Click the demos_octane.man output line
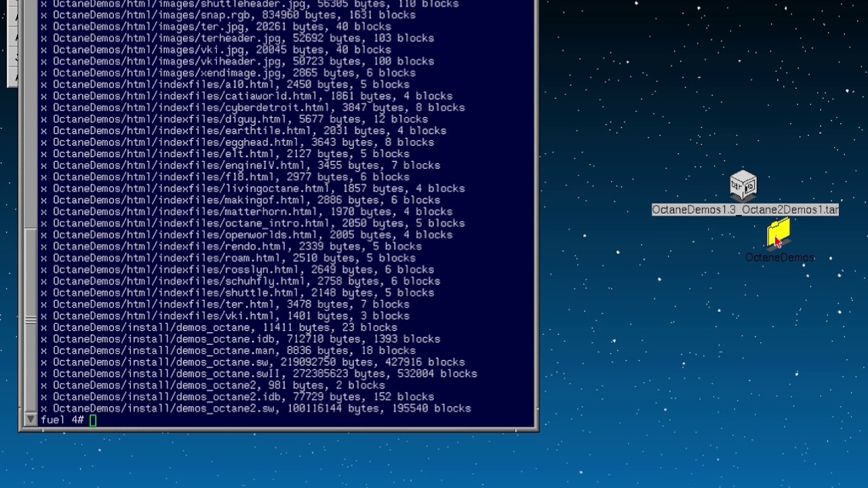This screenshot has width=868, height=488. (x=228, y=351)
